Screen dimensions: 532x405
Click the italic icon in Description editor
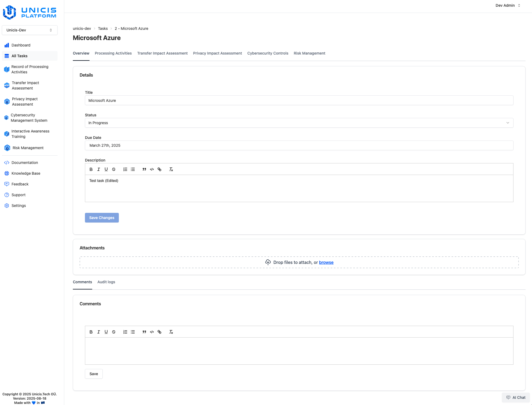[x=99, y=169]
